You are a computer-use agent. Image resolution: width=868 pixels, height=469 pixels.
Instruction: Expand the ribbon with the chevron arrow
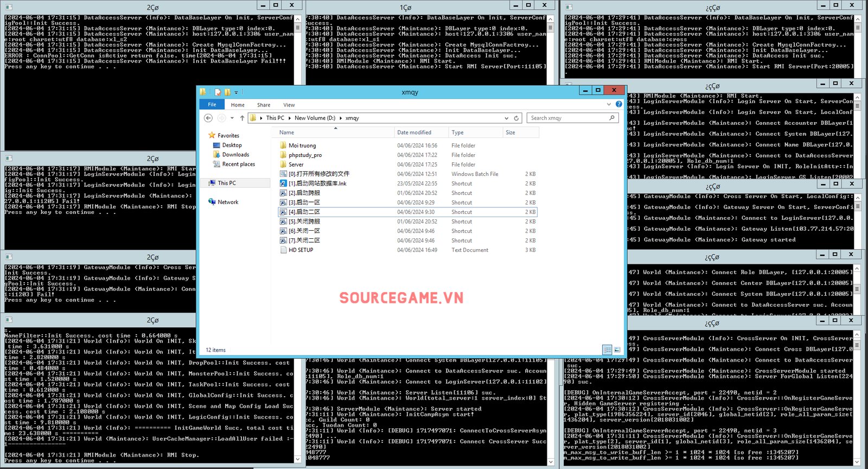609,104
